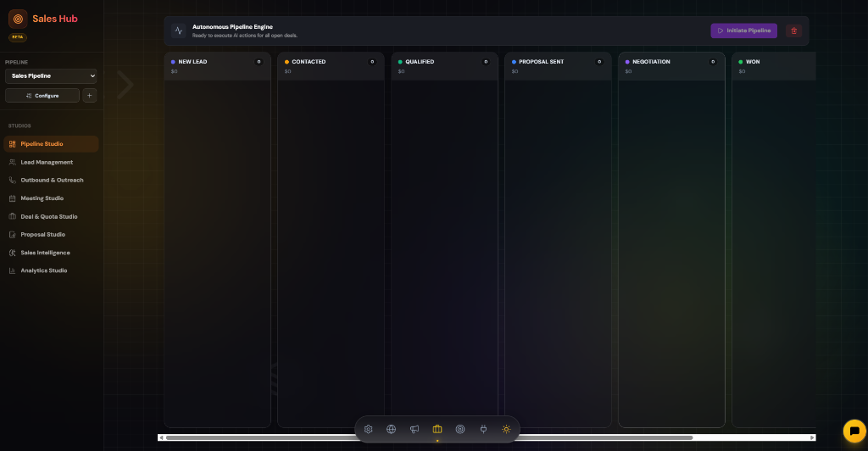Click the NEW LEAD deal count badge
Screen dimensions: 868x451
tap(259, 62)
